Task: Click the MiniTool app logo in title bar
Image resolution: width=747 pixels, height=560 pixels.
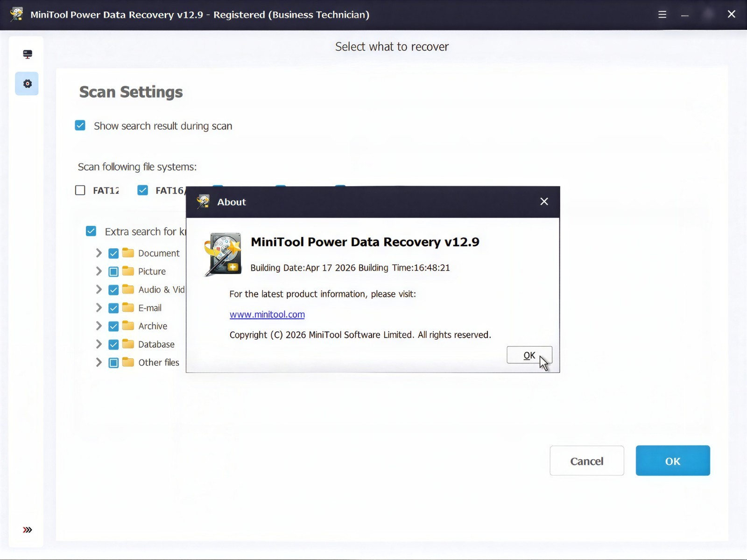Action: 17,14
